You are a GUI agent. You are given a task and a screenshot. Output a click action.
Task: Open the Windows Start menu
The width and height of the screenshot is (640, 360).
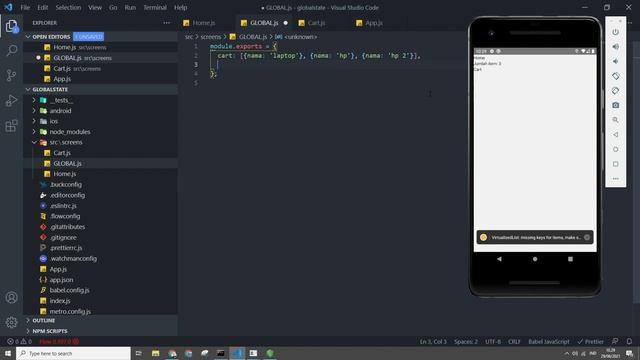(x=8, y=353)
